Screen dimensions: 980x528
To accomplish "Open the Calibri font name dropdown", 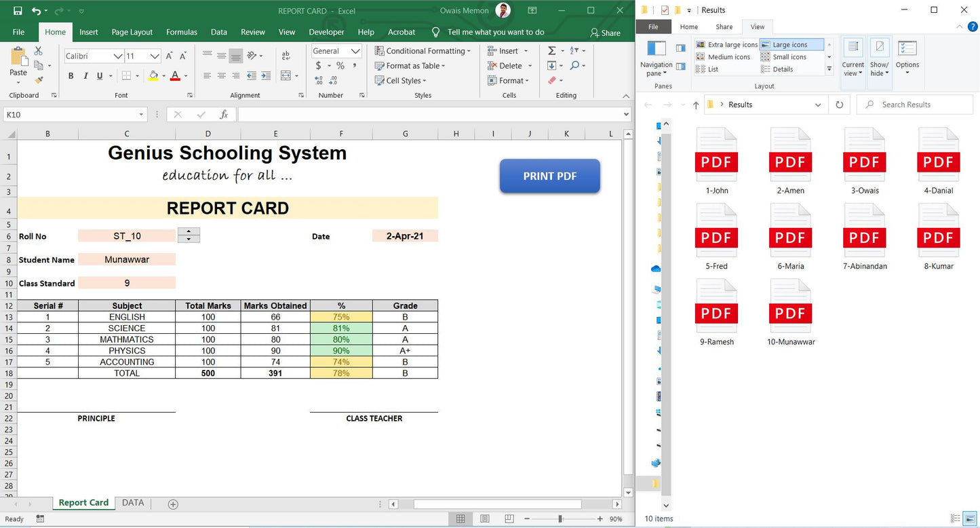I will [118, 56].
